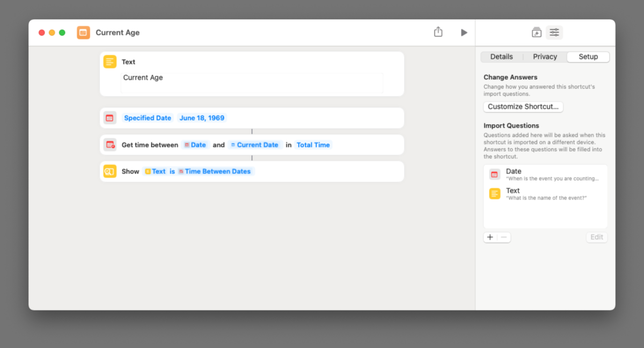
Task: Click inside the Current Age text field
Action: 252,82
